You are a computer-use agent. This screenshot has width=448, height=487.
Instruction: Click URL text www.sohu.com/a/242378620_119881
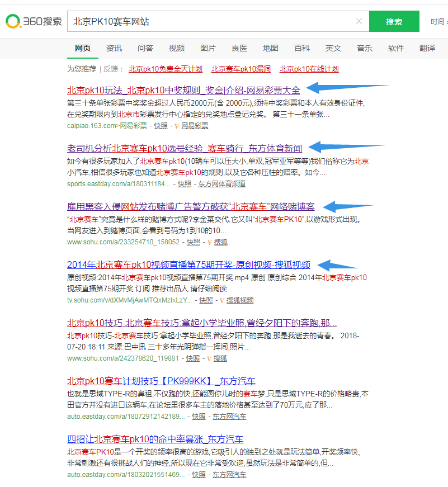pos(123,358)
